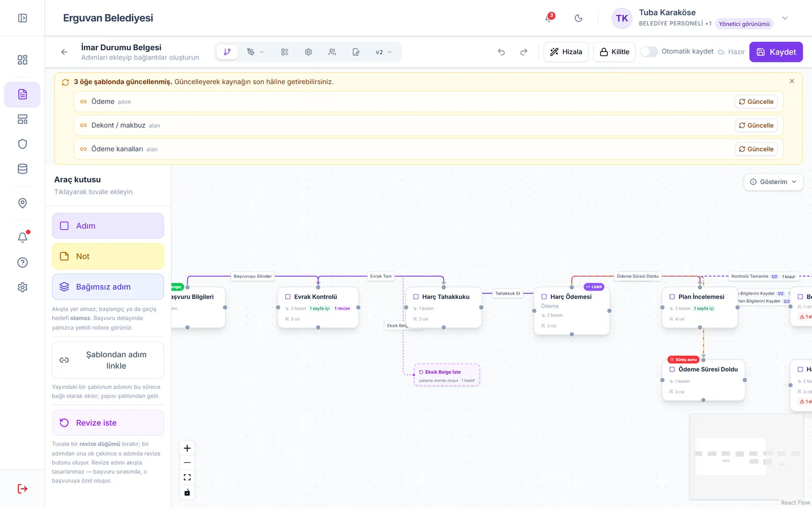Image resolution: width=812 pixels, height=508 pixels.
Task: Click the undo arrow icon
Action: point(501,52)
